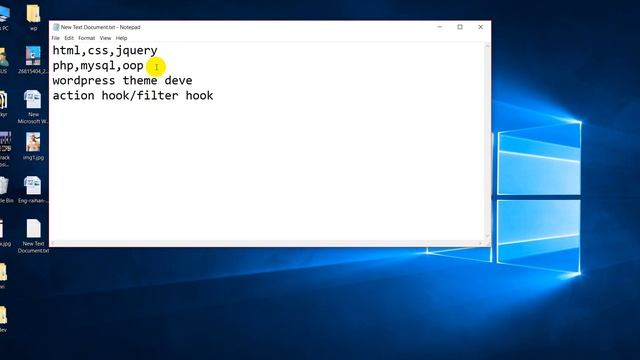Place cursor in 'wordpress theme deve' line
The image size is (640, 360).
pyautogui.click(x=122, y=80)
